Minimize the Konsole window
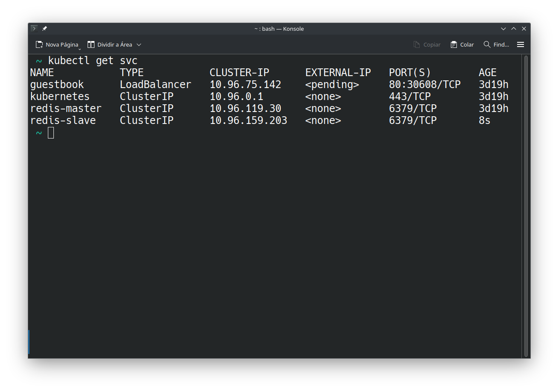 click(x=503, y=29)
